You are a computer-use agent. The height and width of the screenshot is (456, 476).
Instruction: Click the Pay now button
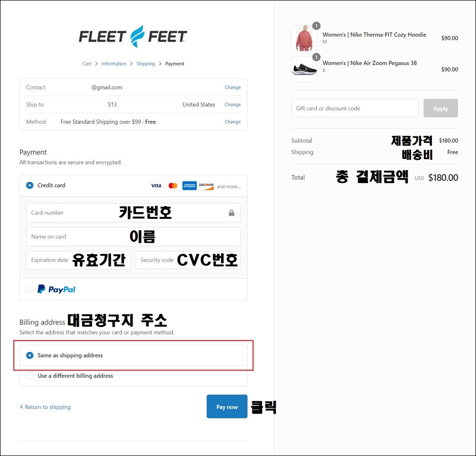pos(227,406)
